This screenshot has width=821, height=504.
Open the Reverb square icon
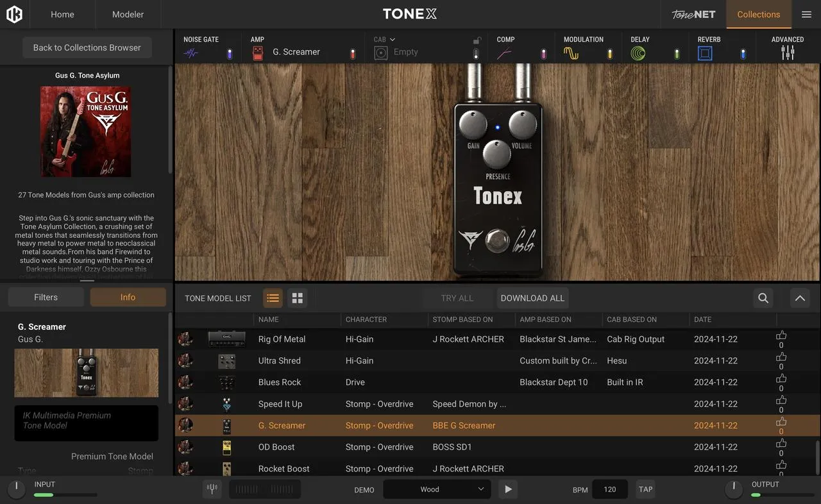pos(705,53)
